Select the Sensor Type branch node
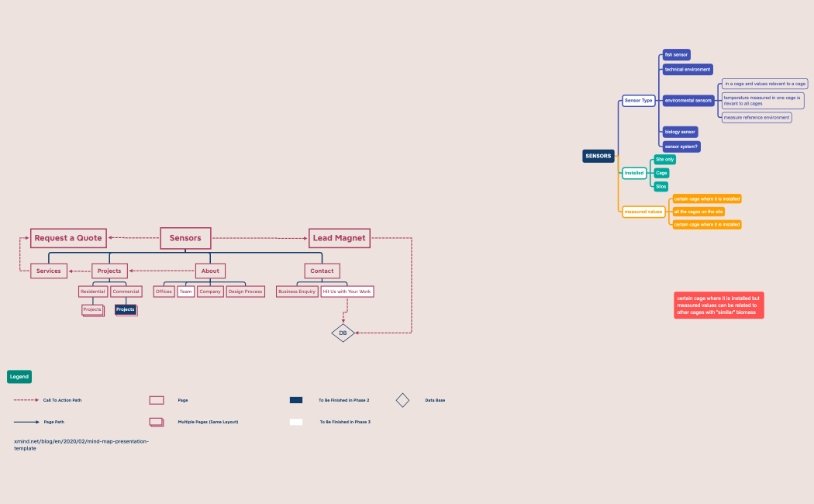 point(639,101)
